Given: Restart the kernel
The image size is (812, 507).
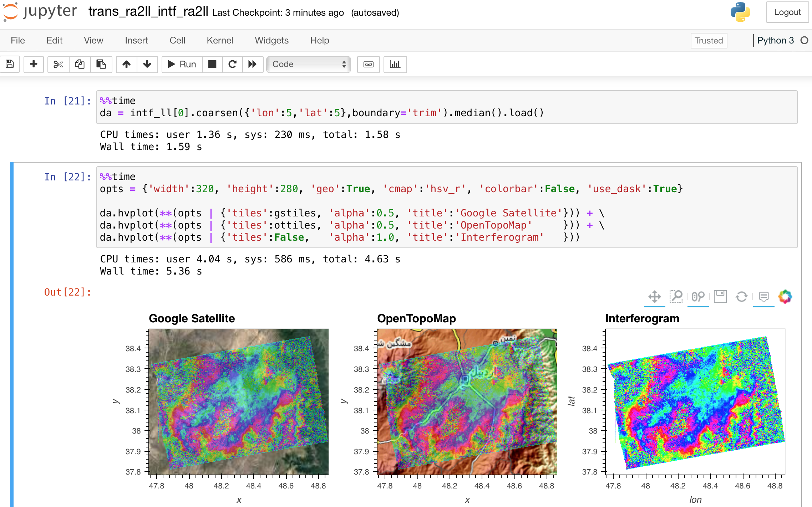Looking at the screenshot, I should pos(233,65).
